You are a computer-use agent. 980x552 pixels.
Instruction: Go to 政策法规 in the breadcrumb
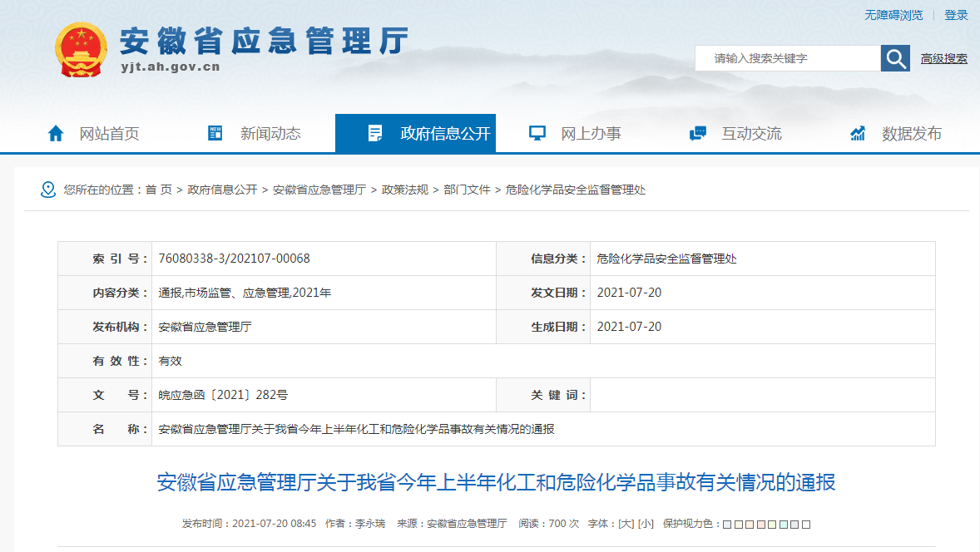pos(405,190)
